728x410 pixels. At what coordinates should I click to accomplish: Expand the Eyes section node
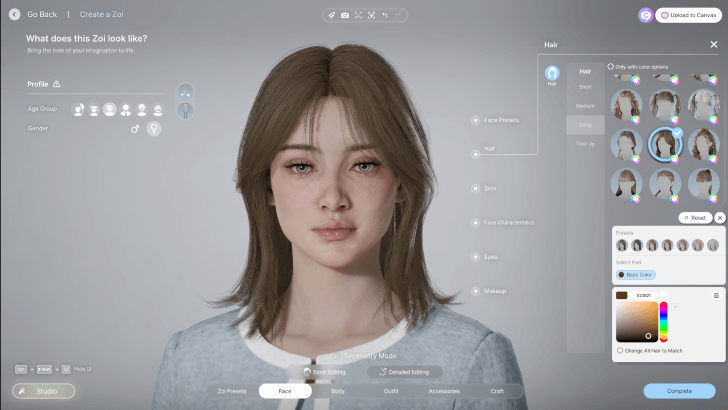[475, 257]
